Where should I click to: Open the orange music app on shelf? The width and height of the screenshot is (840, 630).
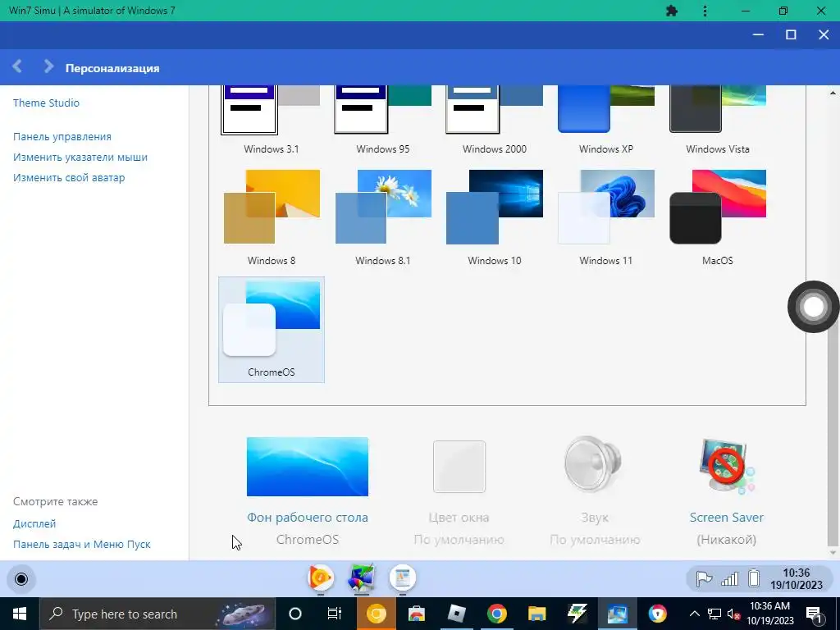pos(321,578)
